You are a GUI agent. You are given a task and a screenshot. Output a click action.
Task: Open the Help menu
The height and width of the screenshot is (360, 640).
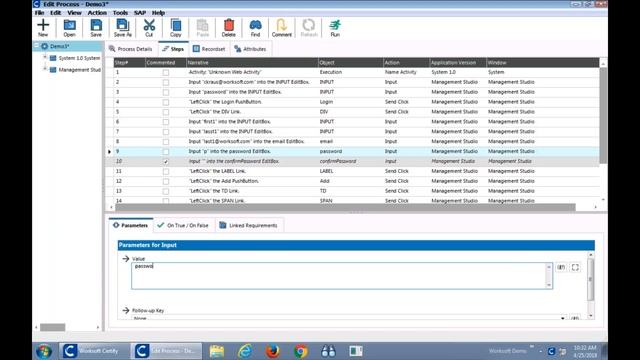[x=158, y=13]
